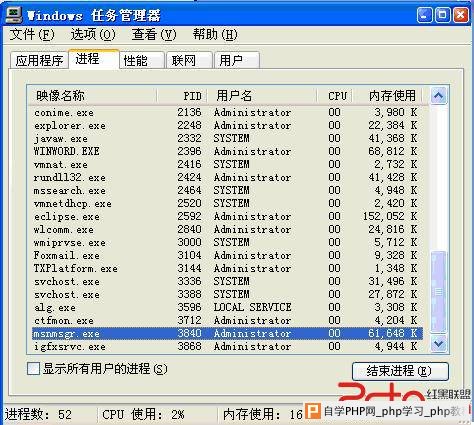Sort by 内存使用 column header
Image resolution: width=474 pixels, height=425 pixels.
387,96
